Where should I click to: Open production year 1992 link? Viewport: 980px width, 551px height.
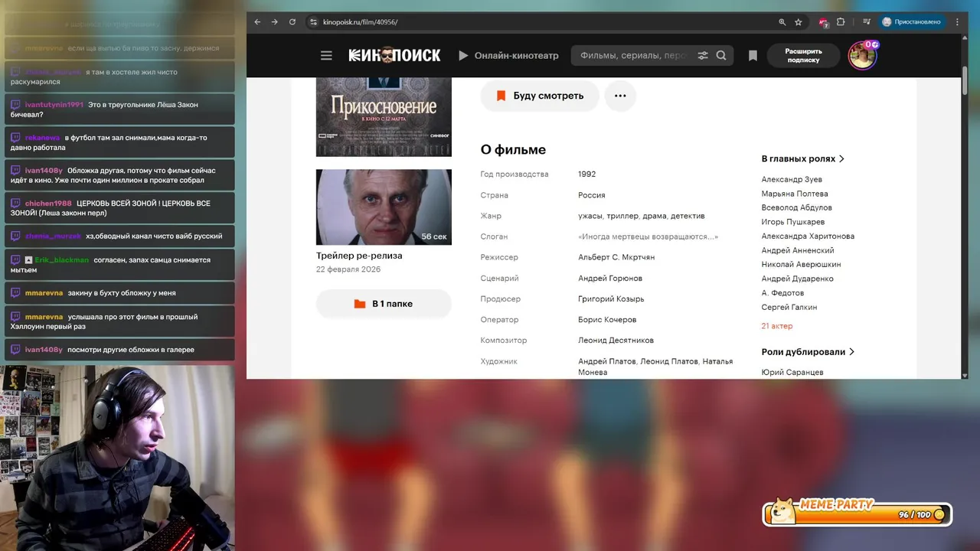[587, 174]
